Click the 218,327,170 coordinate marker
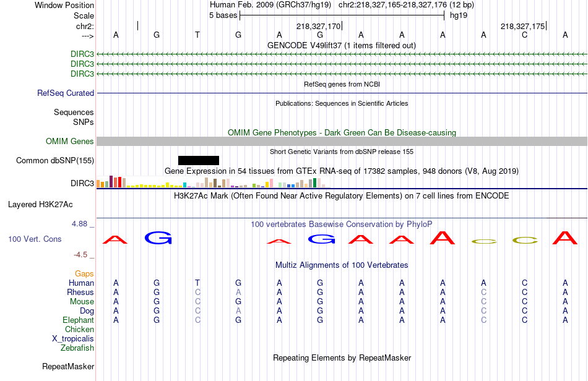588x381 pixels. (x=318, y=26)
